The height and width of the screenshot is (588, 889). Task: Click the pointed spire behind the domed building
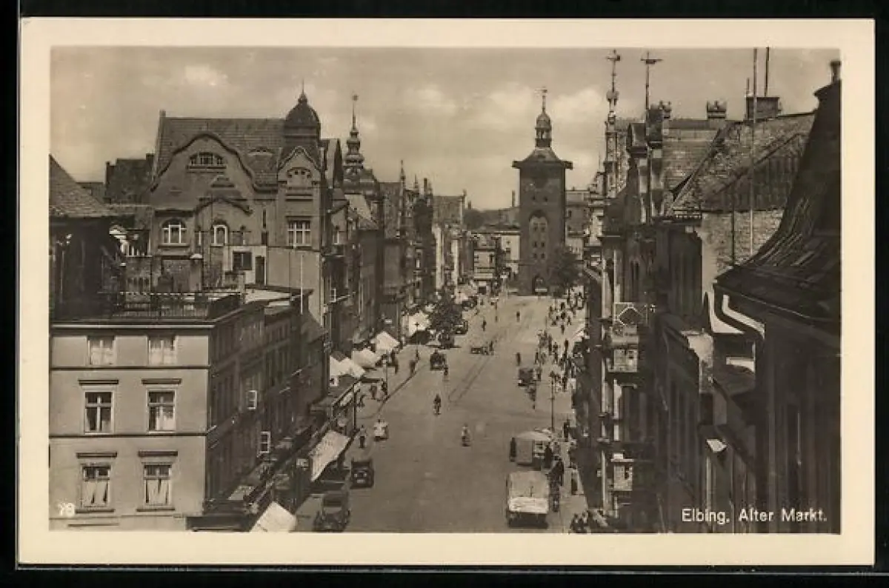[x=353, y=137]
